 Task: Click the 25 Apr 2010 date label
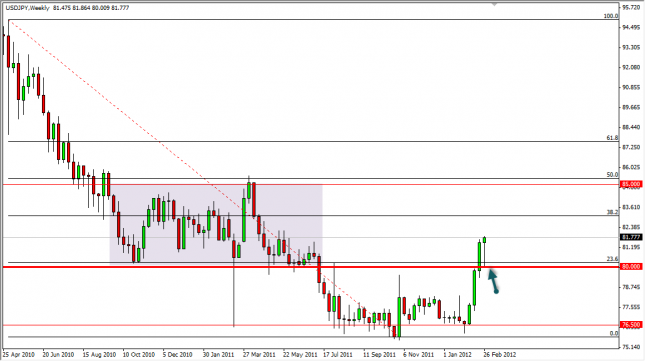click(19, 354)
